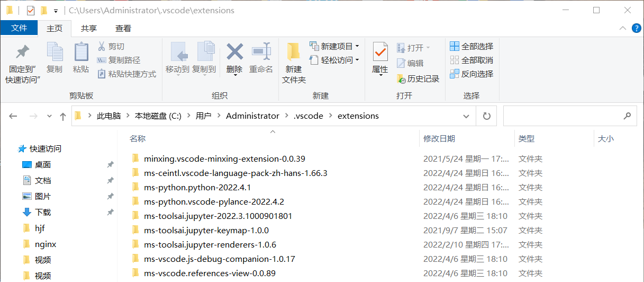Click the Paste (粘贴) ribbon icon
This screenshot has height=282, width=644.
pos(81,52)
